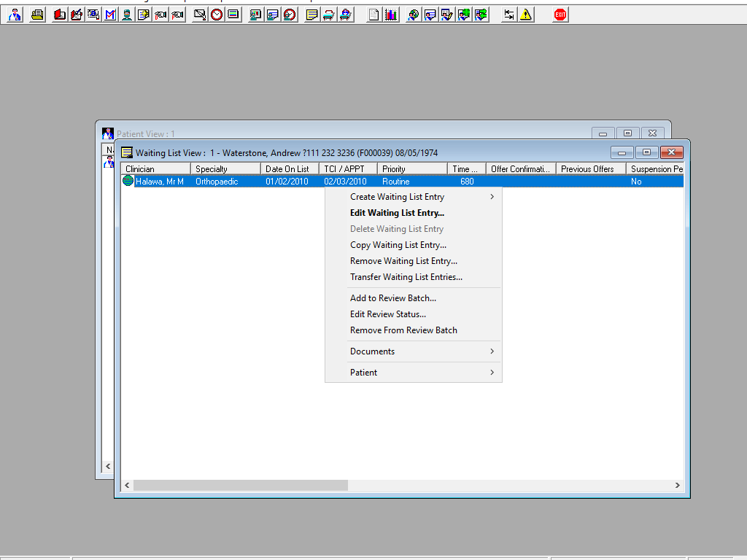This screenshot has width=747, height=560.
Task: Click the person with CD disc icon
Action: (413, 15)
